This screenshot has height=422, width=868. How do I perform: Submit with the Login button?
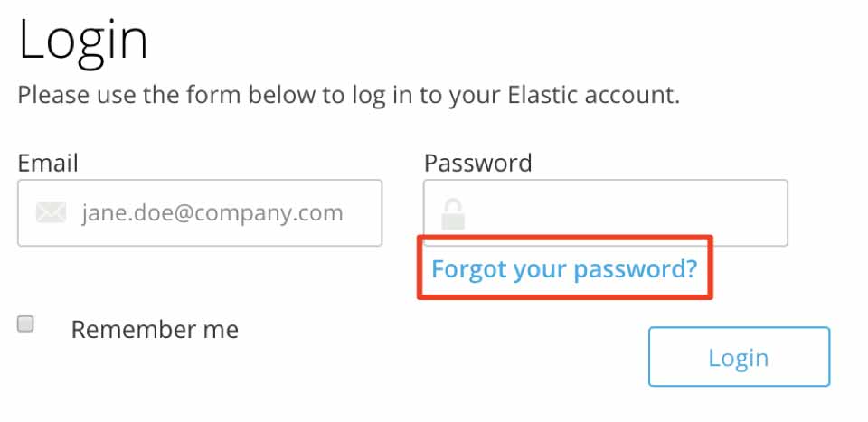pos(739,357)
